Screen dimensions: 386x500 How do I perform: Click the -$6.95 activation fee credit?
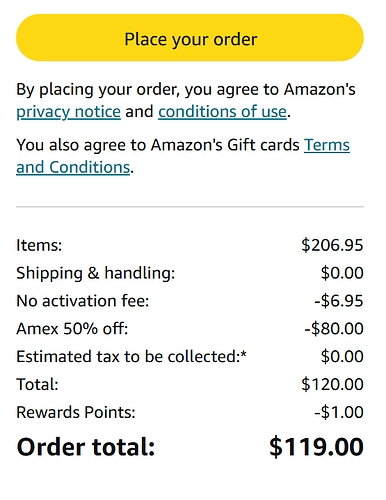click(x=339, y=301)
